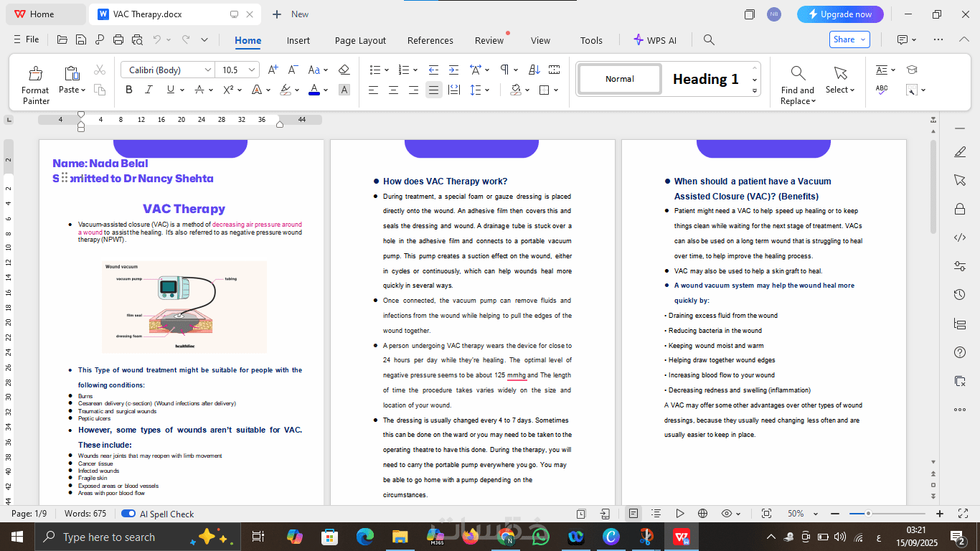Apply the Heading 1 style
The width and height of the screenshot is (980, 551).
click(705, 79)
